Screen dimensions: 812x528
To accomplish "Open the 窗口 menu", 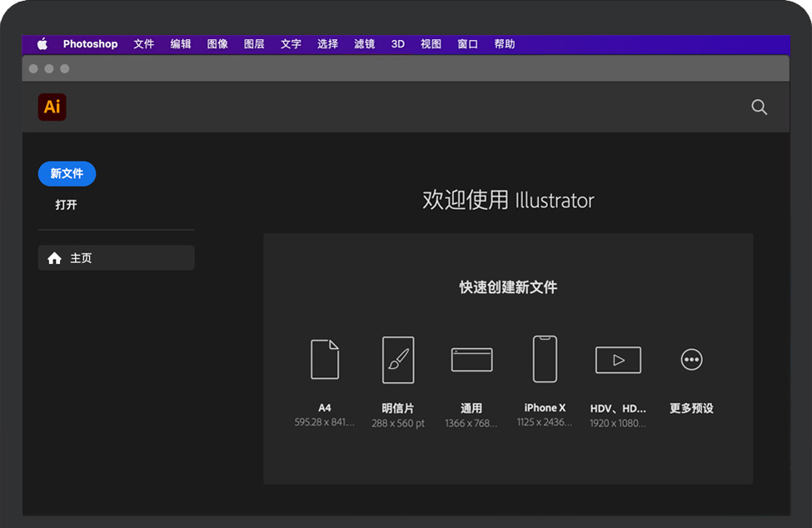I will click(x=467, y=44).
